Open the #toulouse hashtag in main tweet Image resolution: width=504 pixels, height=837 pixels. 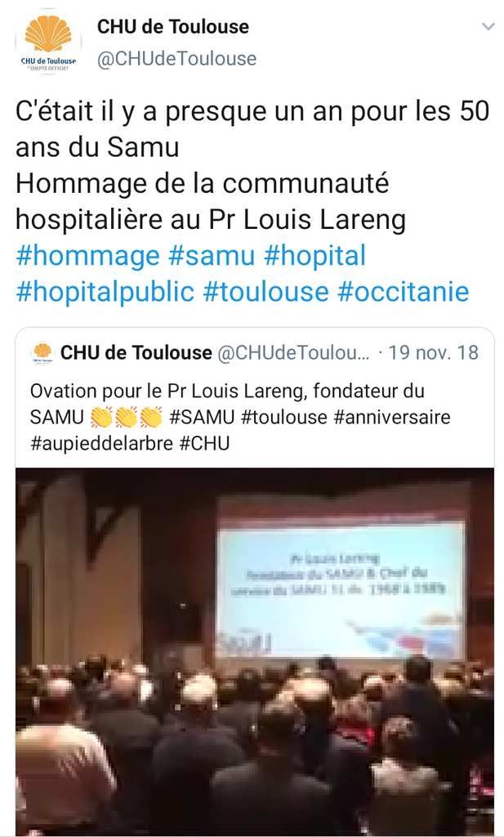point(265,292)
